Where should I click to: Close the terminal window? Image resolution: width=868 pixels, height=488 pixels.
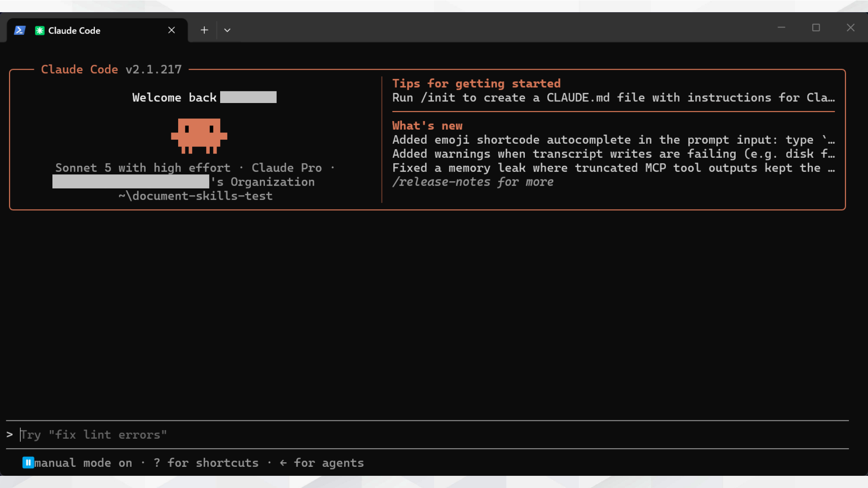(x=851, y=28)
